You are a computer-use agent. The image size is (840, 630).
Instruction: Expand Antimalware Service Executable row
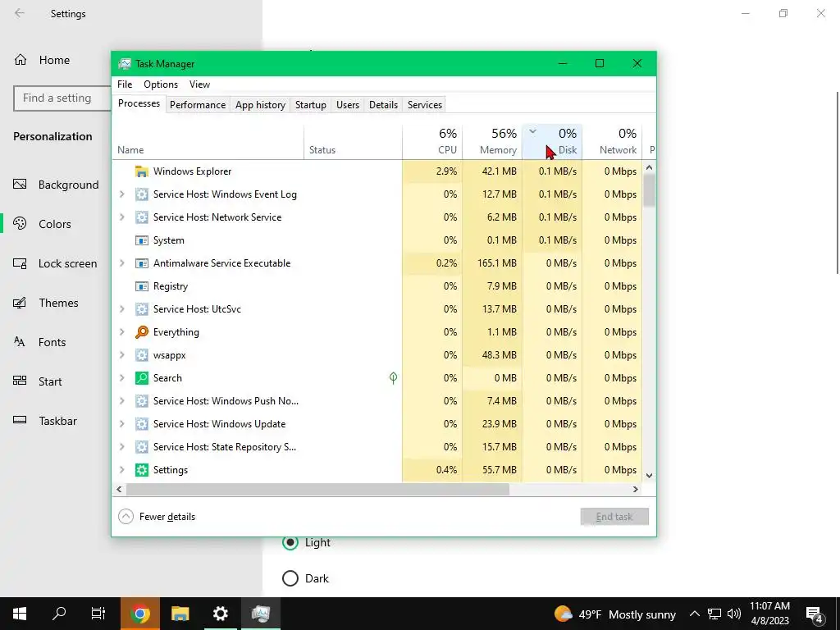[122, 263]
